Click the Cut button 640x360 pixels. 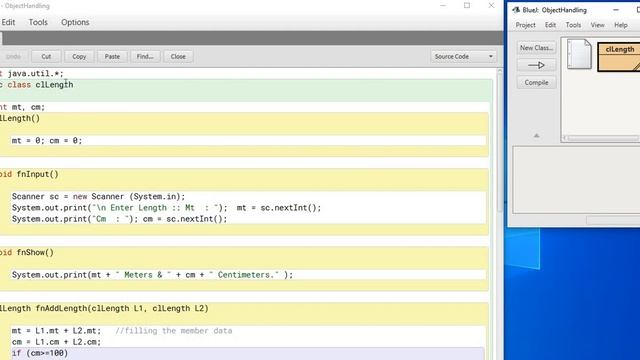coord(46,57)
